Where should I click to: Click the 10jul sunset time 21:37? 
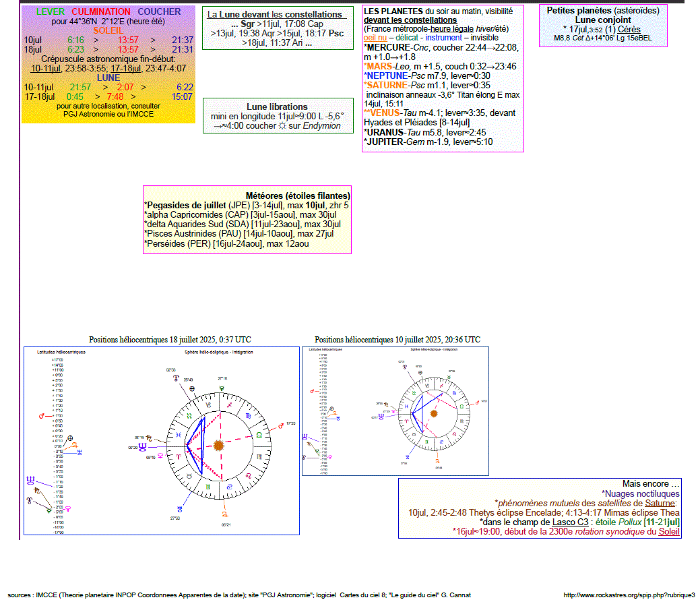(183, 40)
